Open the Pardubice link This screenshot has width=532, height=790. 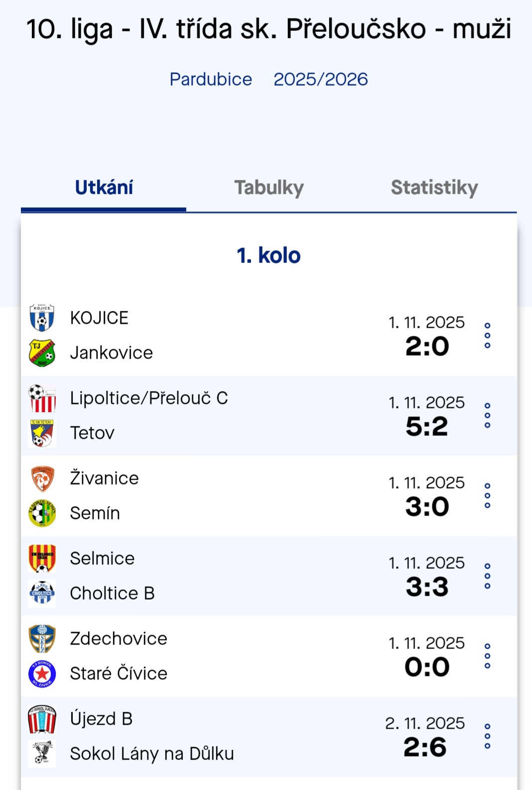(211, 79)
